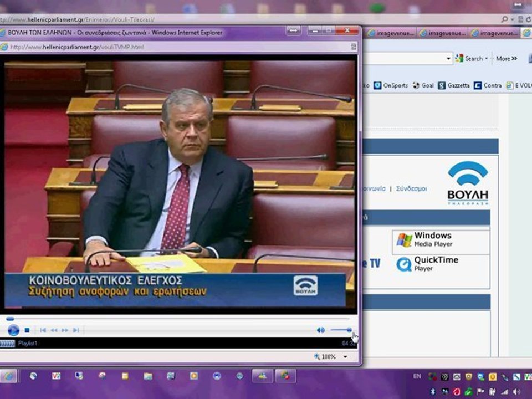Start playback with the round Play button

(13, 330)
